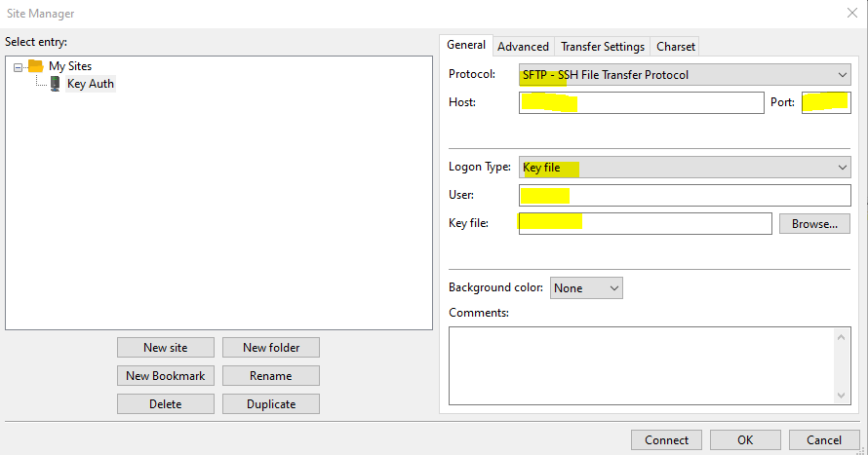Click the My Sites folder icon
Screen dimensions: 868x455
(35, 66)
